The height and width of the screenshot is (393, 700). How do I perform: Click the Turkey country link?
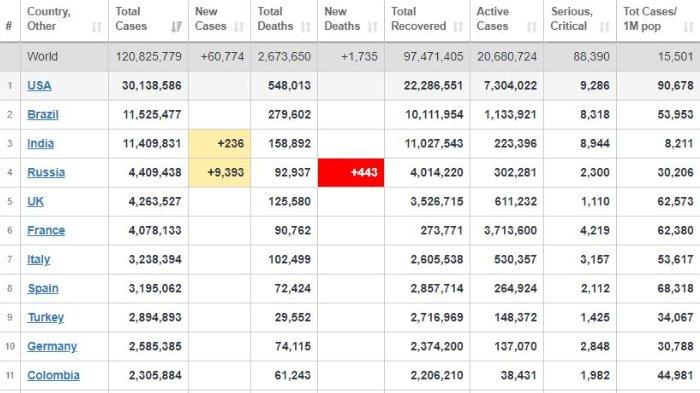(46, 318)
